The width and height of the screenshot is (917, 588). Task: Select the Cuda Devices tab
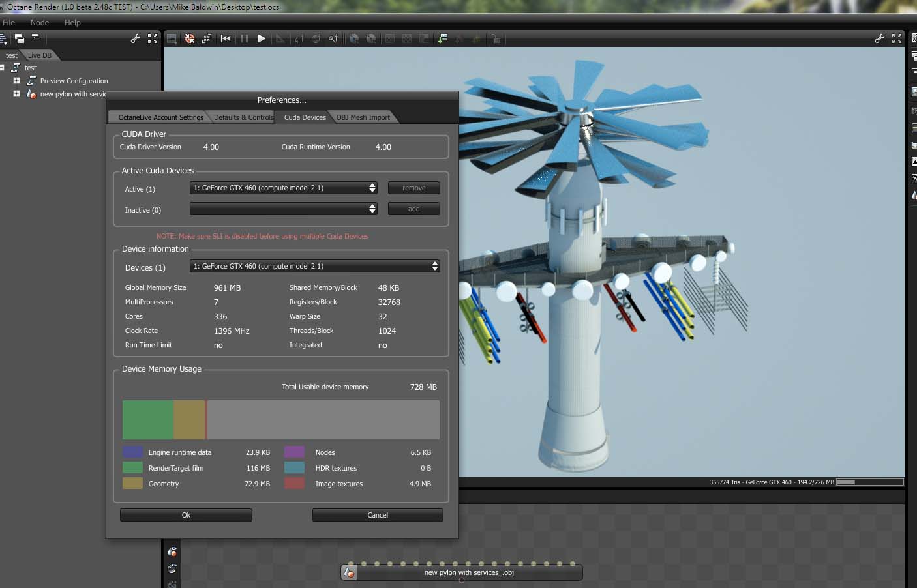pos(305,117)
